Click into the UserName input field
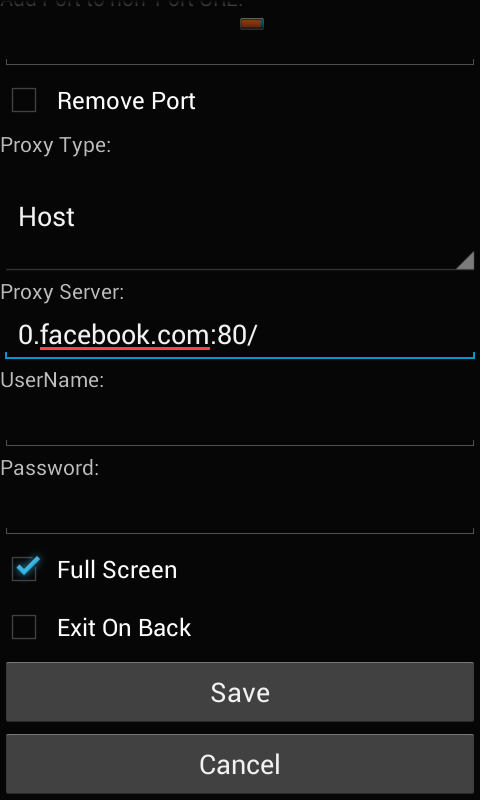 (240, 423)
